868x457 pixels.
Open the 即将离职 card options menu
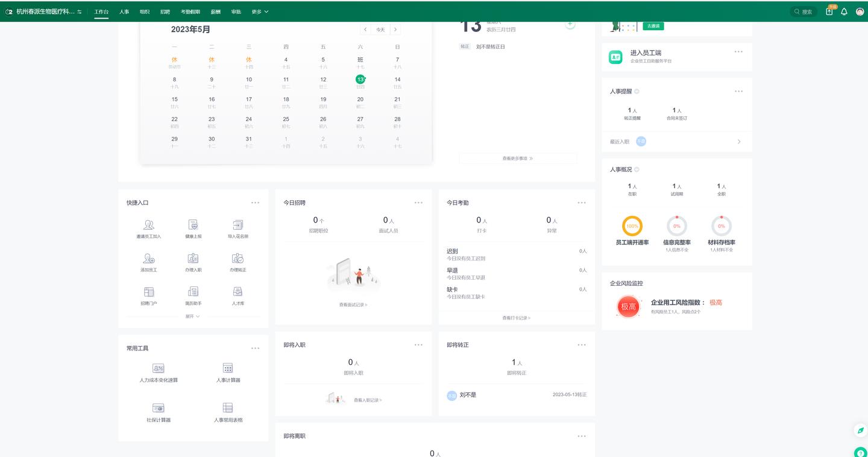[582, 436]
